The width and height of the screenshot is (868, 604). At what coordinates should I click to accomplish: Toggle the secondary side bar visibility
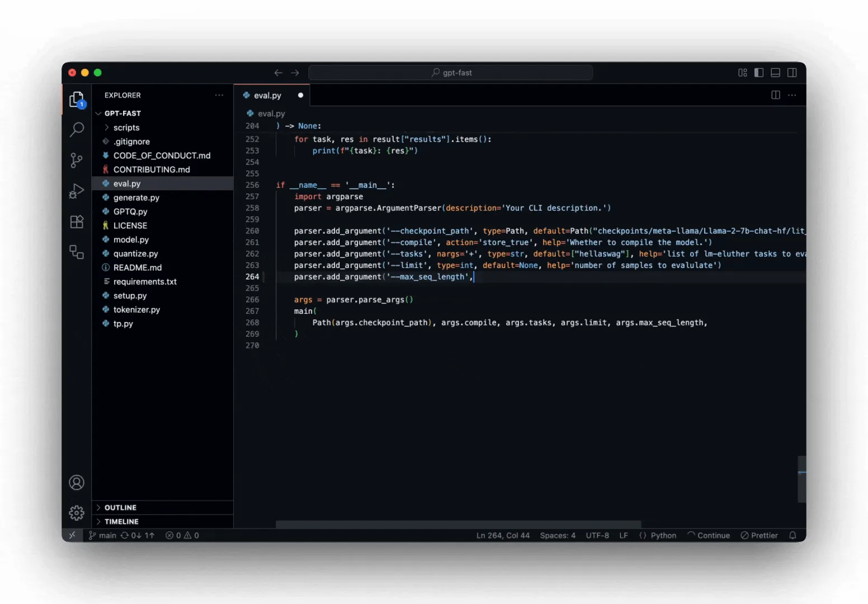pos(792,73)
